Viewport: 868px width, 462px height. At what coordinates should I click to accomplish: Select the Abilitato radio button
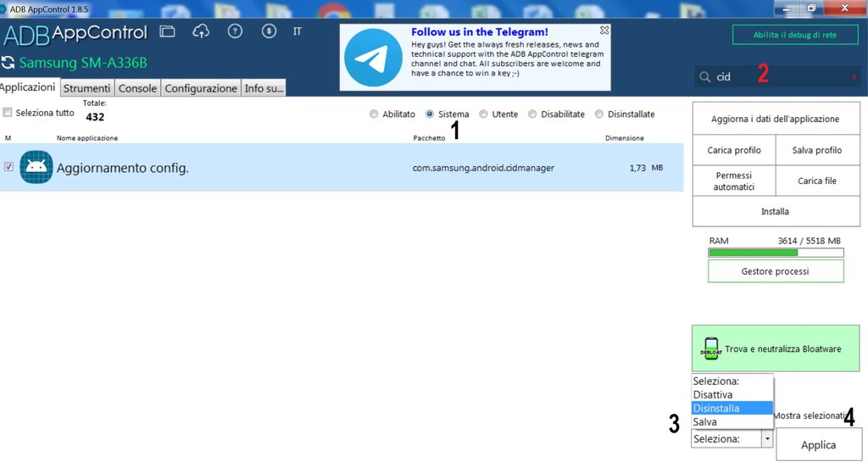coord(374,114)
